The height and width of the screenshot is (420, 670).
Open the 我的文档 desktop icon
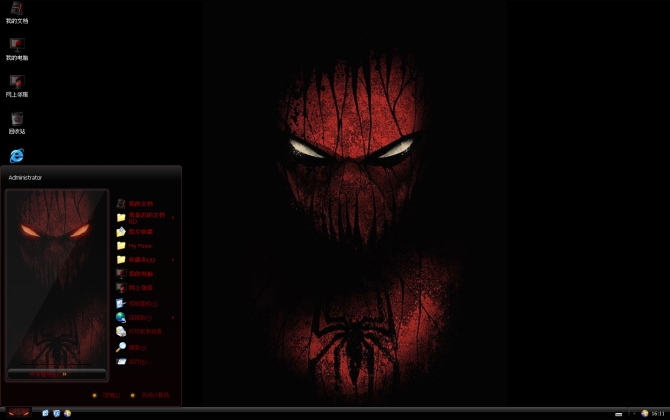(x=17, y=10)
